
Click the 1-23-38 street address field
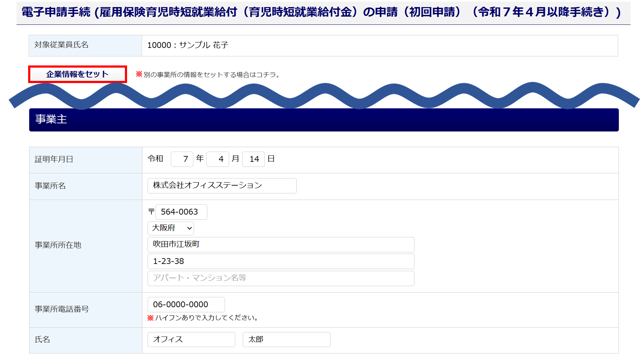click(280, 261)
